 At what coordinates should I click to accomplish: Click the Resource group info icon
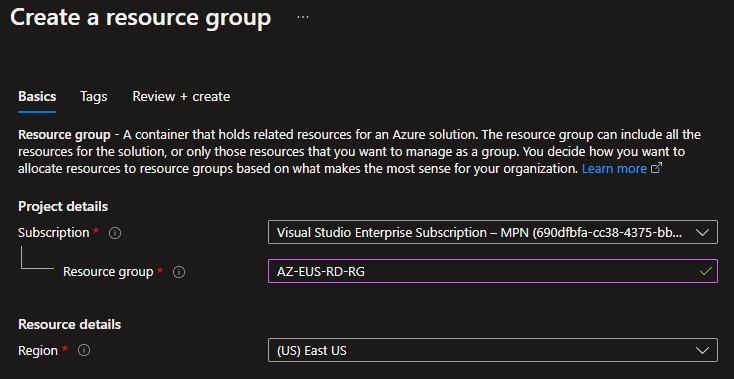coord(179,272)
